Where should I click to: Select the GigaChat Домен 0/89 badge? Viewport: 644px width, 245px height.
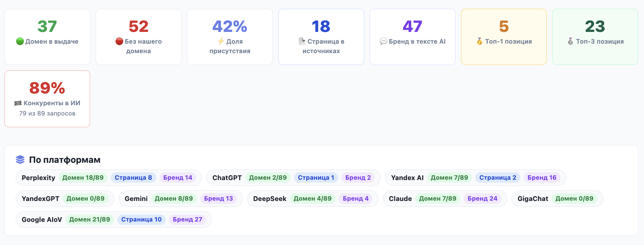[574, 198]
